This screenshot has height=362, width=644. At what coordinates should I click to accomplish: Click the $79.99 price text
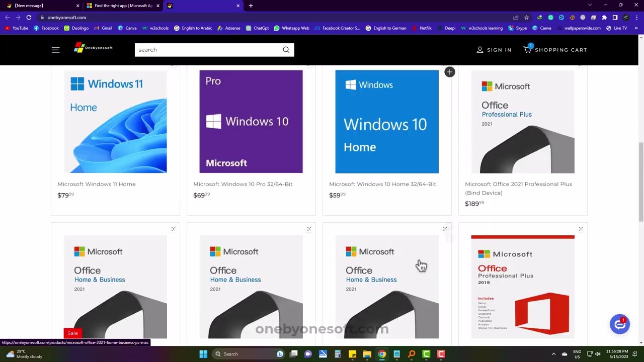(65, 195)
